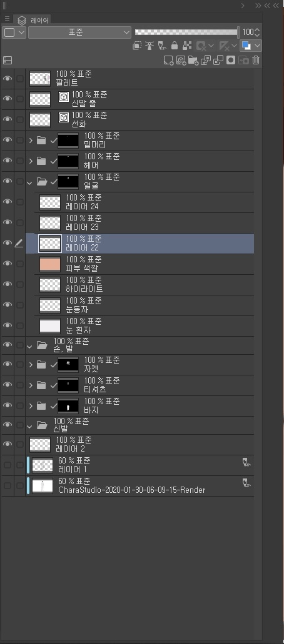This screenshot has width=284, height=644.
Task: Open the 표준 blending mode dropdown
Action: click(x=79, y=32)
